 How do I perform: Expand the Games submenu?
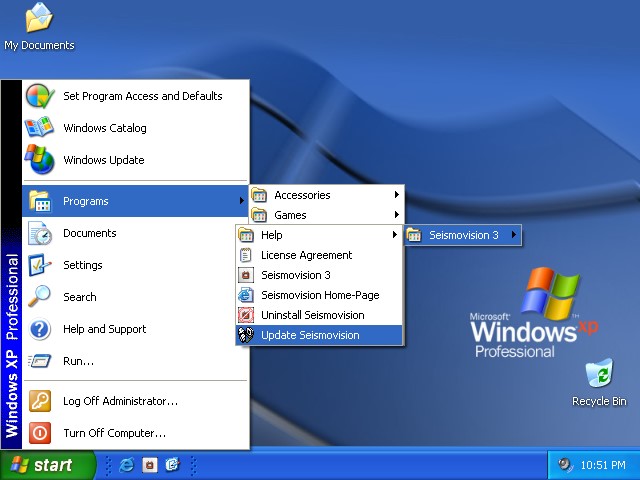tap(290, 215)
